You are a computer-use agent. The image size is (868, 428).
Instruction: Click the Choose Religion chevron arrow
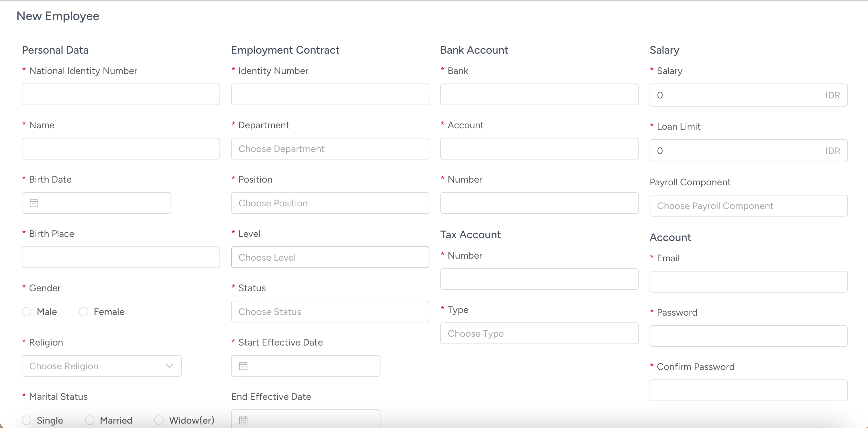click(170, 366)
